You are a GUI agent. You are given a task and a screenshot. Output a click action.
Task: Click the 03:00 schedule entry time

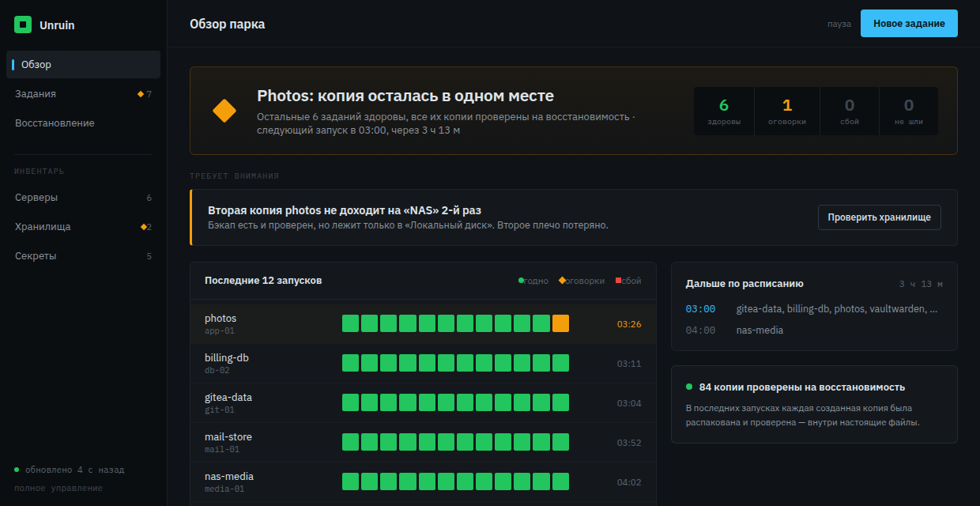point(700,309)
